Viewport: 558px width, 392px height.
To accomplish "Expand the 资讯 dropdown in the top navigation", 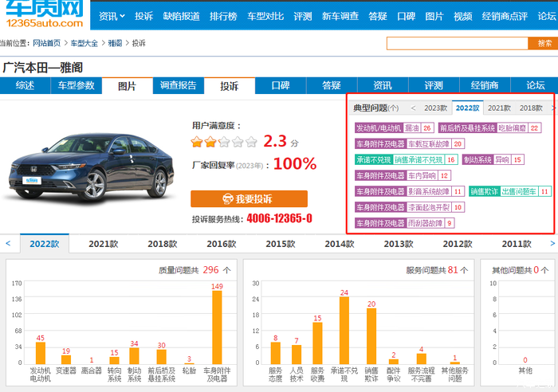I will coord(112,16).
